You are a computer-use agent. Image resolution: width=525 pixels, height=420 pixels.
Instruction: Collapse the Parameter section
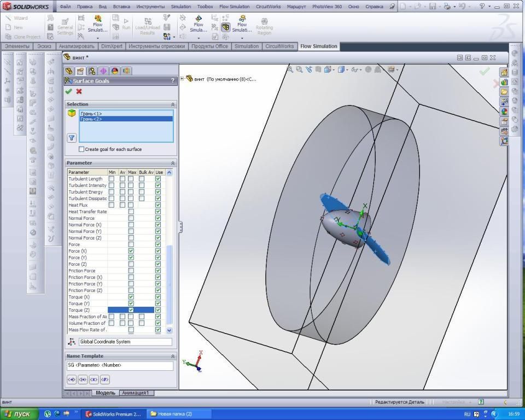pyautogui.click(x=173, y=163)
